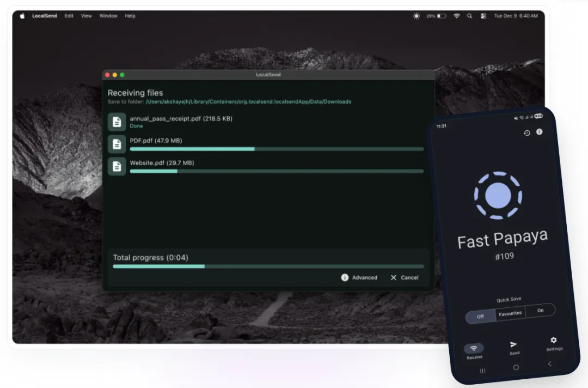Image resolution: width=588 pixels, height=388 pixels.
Task: Tap the Fast Papaya device name
Action: [503, 239]
